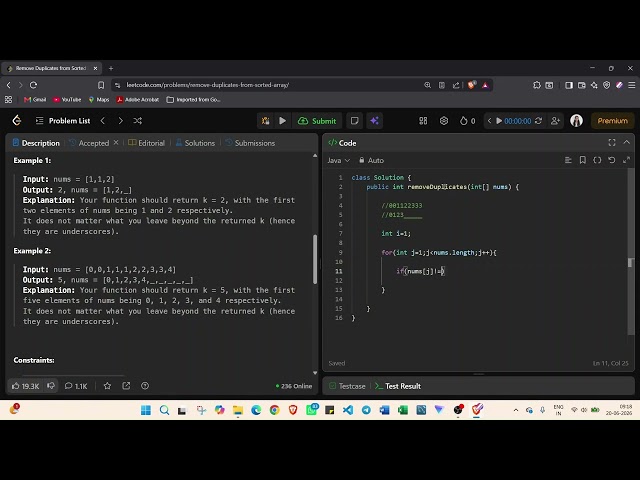The width and height of the screenshot is (640, 480).
Task: Click the curly braces snippet icon
Action: click(x=597, y=160)
